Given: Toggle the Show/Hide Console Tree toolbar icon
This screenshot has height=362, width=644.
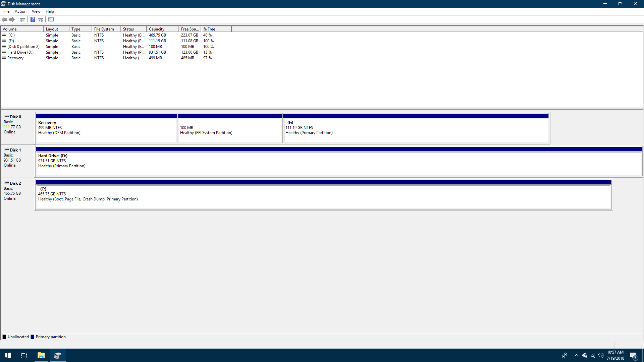Looking at the screenshot, I should pos(22,19).
